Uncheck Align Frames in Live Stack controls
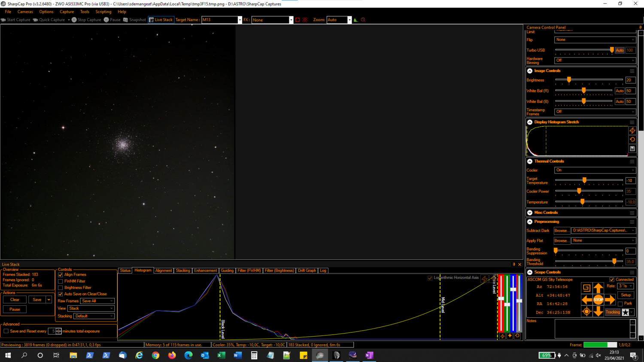The image size is (644, 362). click(60, 275)
